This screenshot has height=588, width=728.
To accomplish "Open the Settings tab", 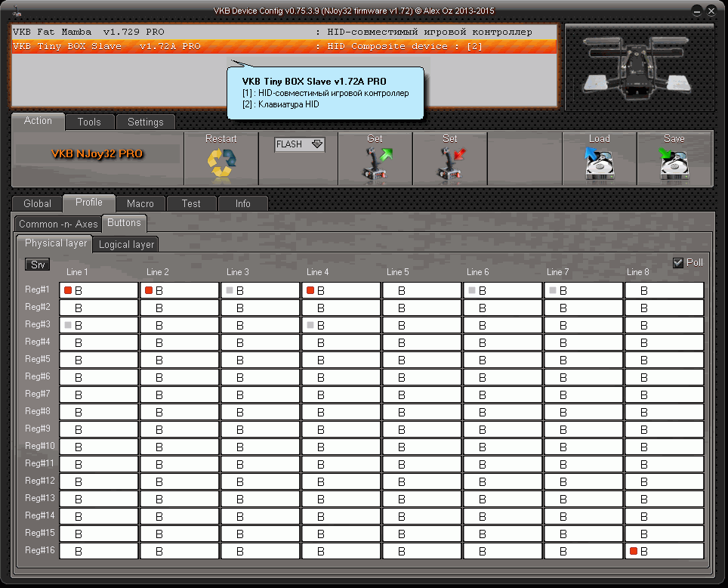I will pos(145,122).
